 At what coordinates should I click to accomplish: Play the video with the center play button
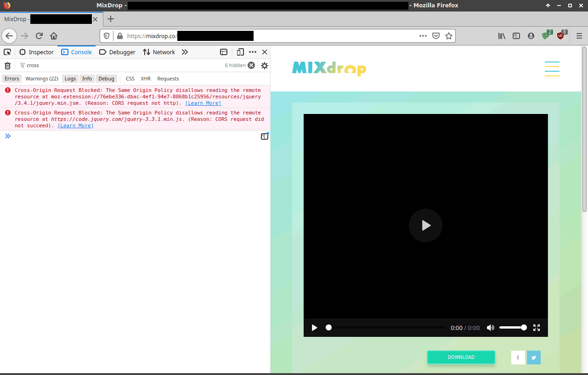coord(425,225)
